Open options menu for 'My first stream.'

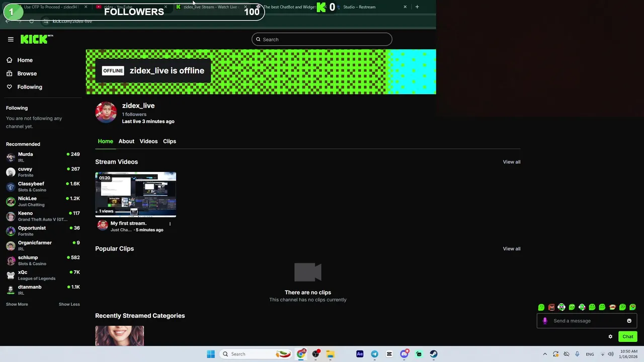click(x=170, y=224)
